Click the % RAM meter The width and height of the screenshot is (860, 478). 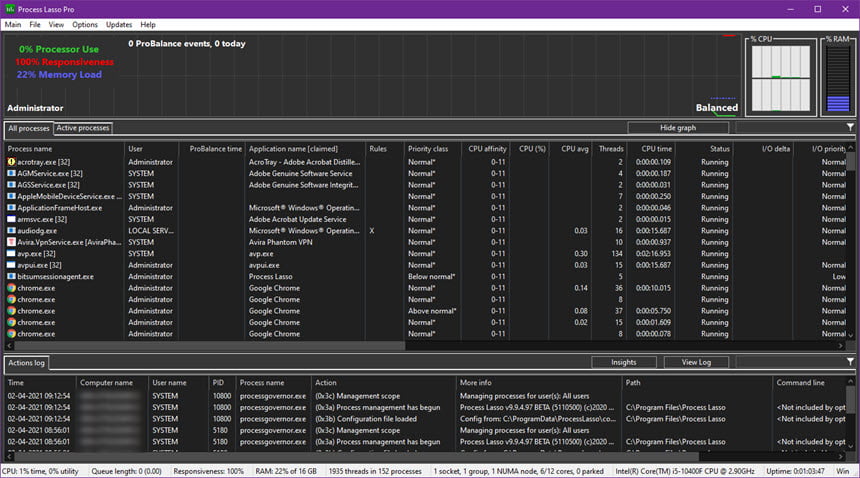click(x=838, y=78)
